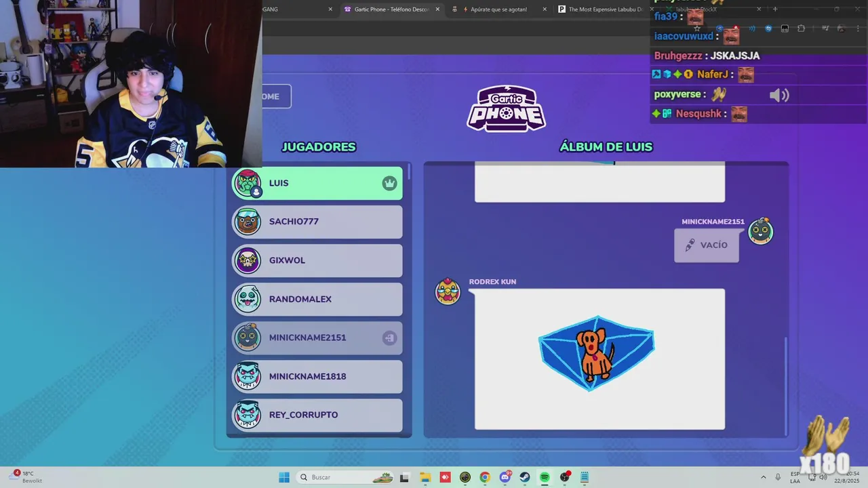
Task: Close the tab ending in 'GANG'
Action: coord(330,9)
